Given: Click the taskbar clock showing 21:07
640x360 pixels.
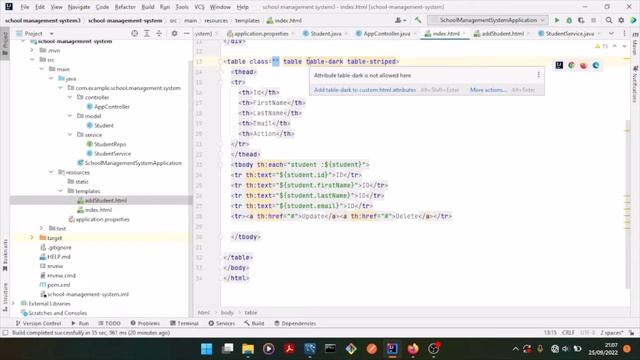Looking at the screenshot, I should [x=603, y=349].
